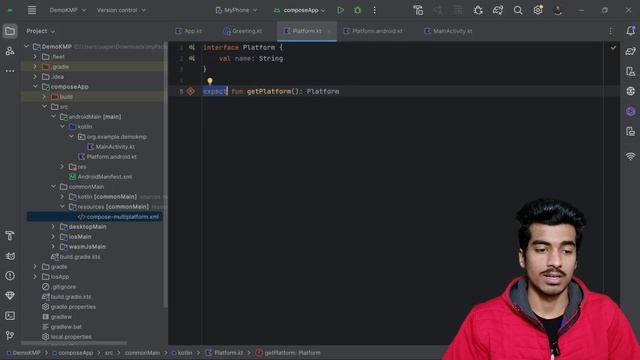The width and height of the screenshot is (640, 360).
Task: Expand the wasmJsMain folder
Action: (x=53, y=247)
